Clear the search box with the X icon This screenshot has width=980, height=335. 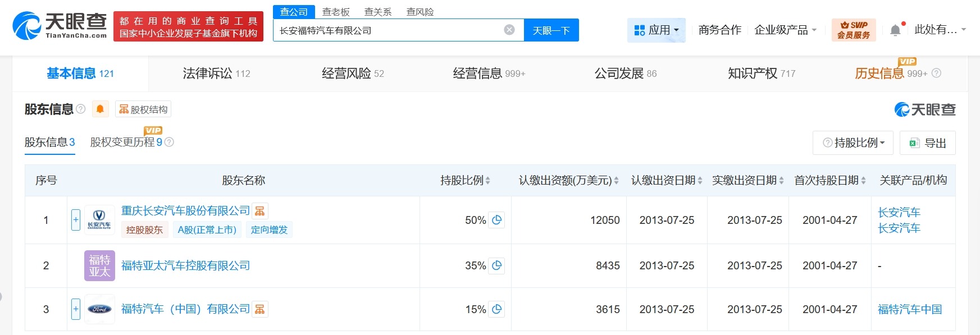pos(509,30)
